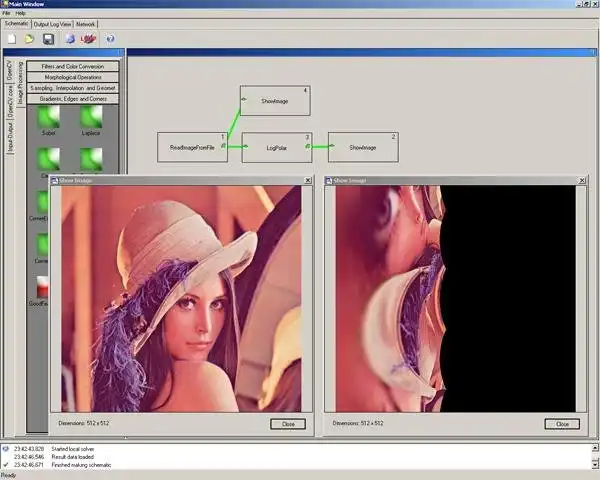This screenshot has height=480, width=600.
Task: Open help via the question mark icon
Action: pos(110,39)
